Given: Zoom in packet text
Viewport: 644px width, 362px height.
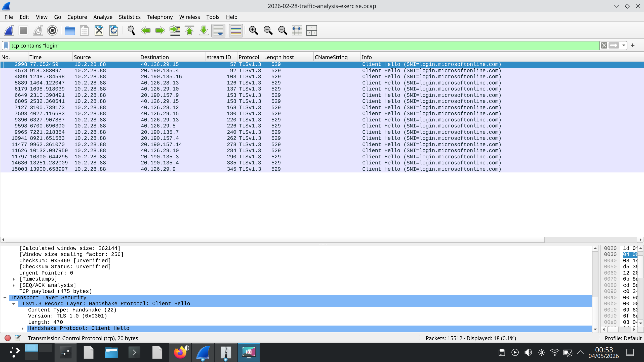Looking at the screenshot, I should coord(253,31).
